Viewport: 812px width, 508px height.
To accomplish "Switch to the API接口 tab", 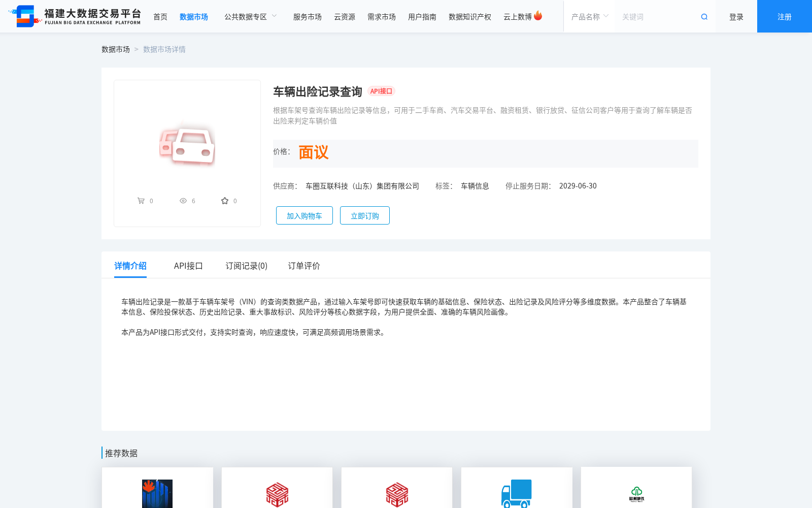I will pos(188,266).
